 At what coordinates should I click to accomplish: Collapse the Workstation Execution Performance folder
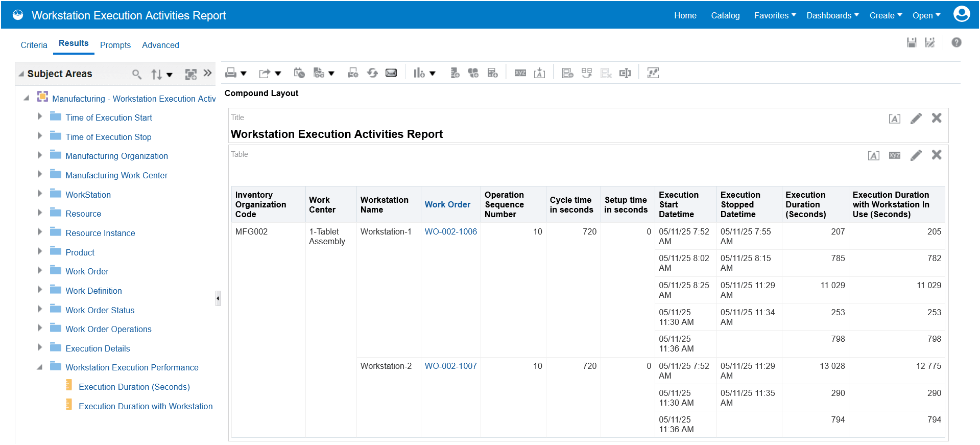(x=40, y=367)
